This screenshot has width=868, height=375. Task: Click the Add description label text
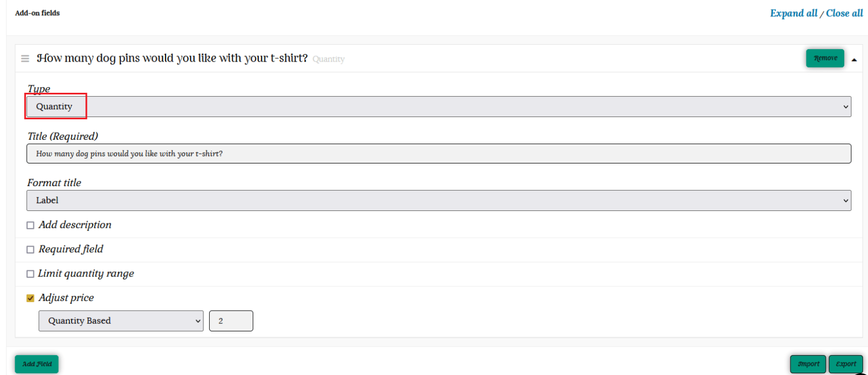[x=75, y=225]
